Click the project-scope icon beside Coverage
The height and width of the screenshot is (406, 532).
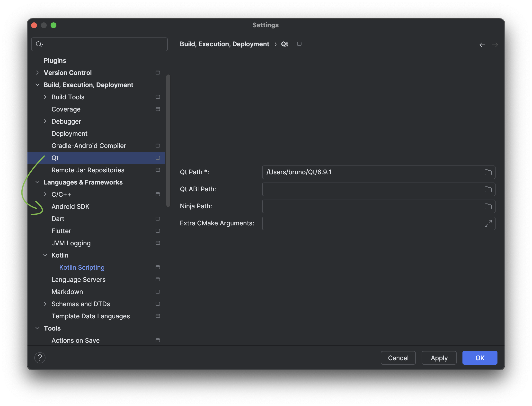pos(158,109)
